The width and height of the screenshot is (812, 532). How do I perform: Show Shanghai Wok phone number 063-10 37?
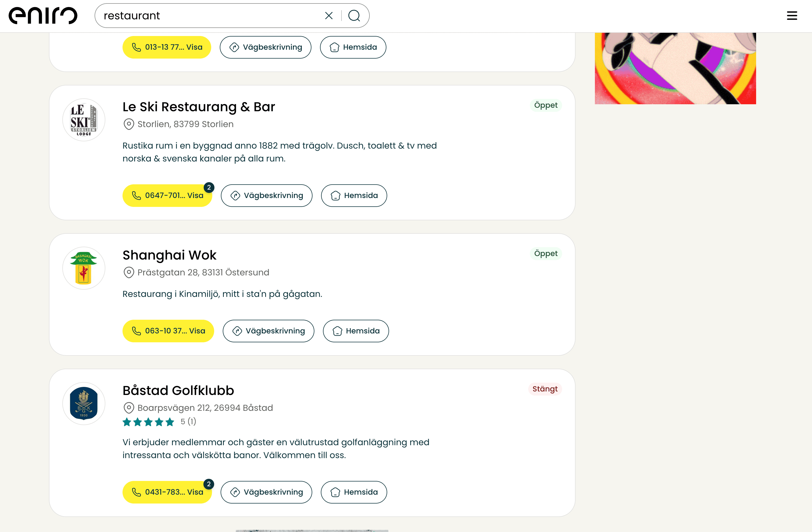[168, 331]
